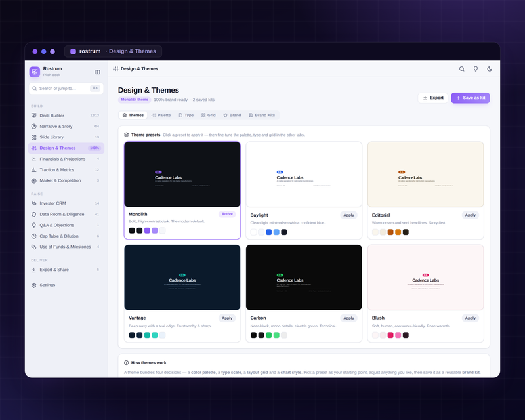Click in the Search or jump to field

click(x=66, y=89)
